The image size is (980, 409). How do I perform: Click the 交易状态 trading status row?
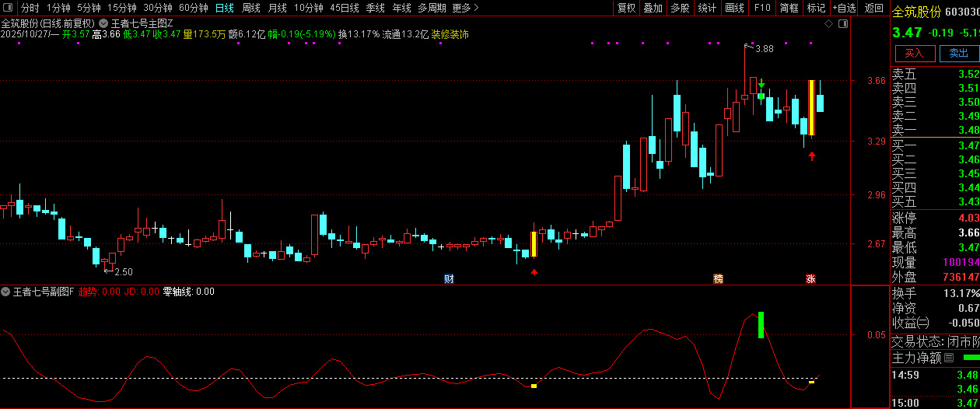click(935, 341)
